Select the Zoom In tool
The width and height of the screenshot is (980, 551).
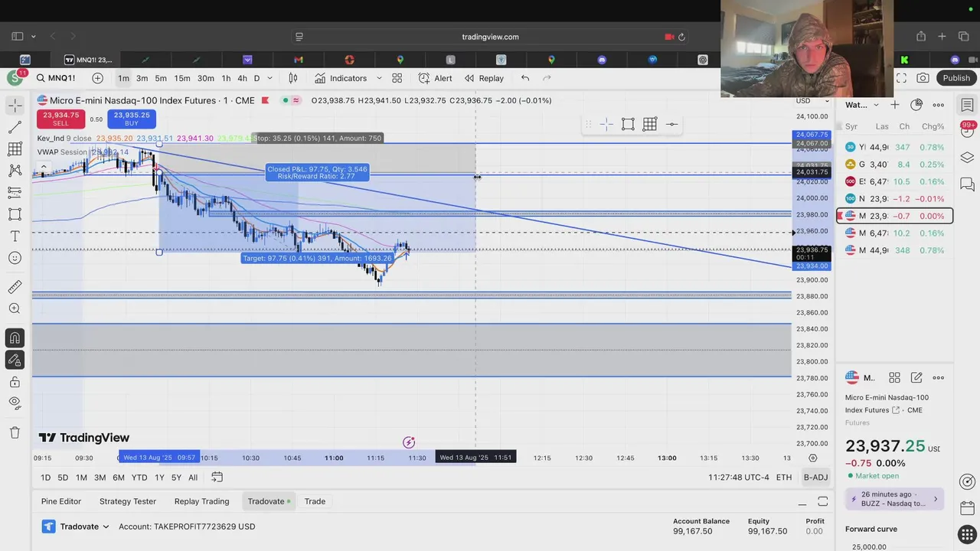tap(15, 308)
